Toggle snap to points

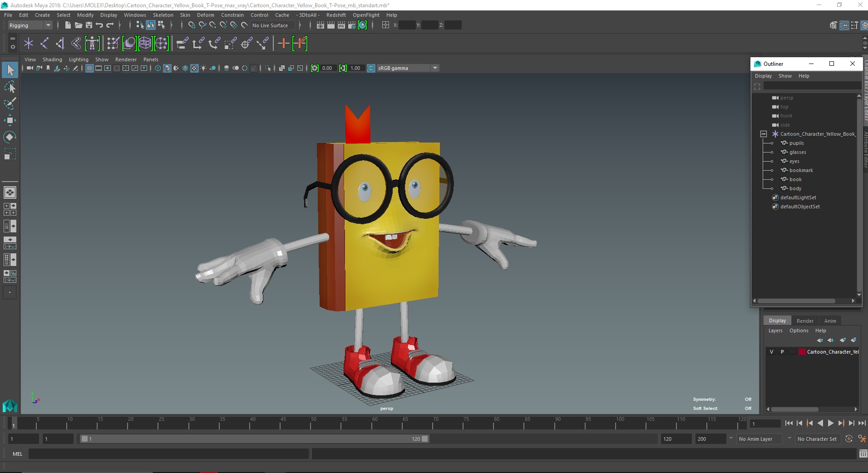point(213,25)
